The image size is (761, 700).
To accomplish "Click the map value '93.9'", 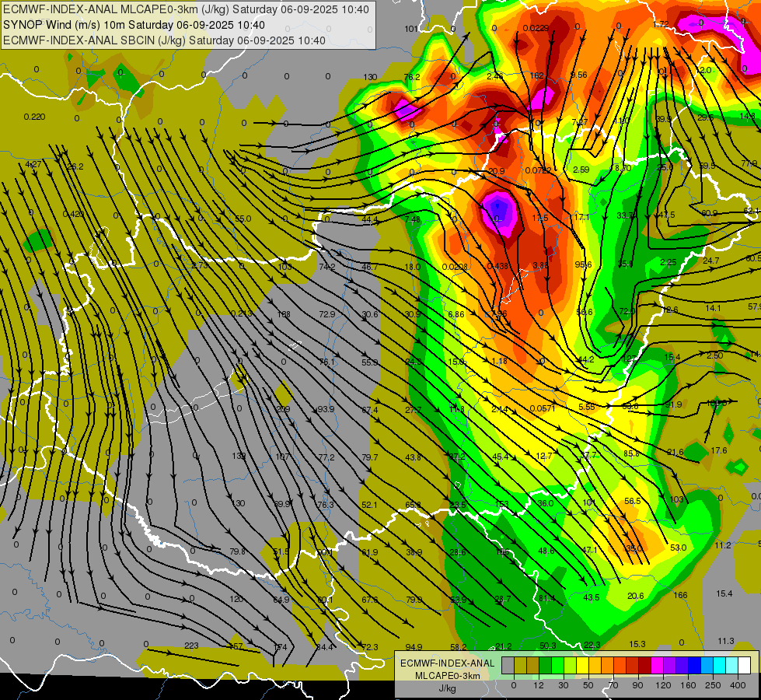I will click(x=326, y=409).
